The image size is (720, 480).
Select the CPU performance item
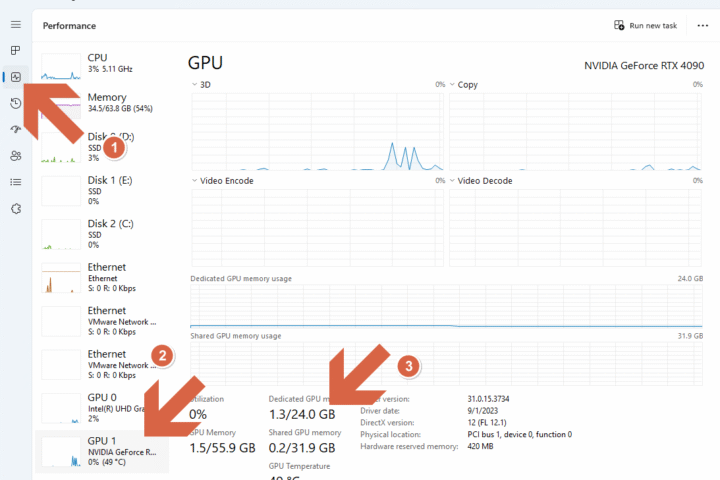click(103, 67)
